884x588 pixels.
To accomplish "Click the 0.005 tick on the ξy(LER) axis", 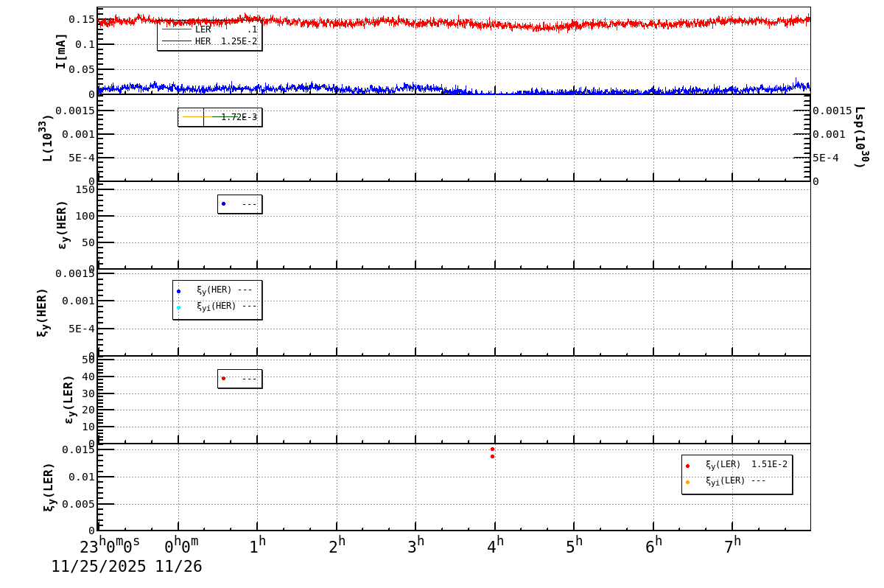I will pyautogui.click(x=78, y=504).
